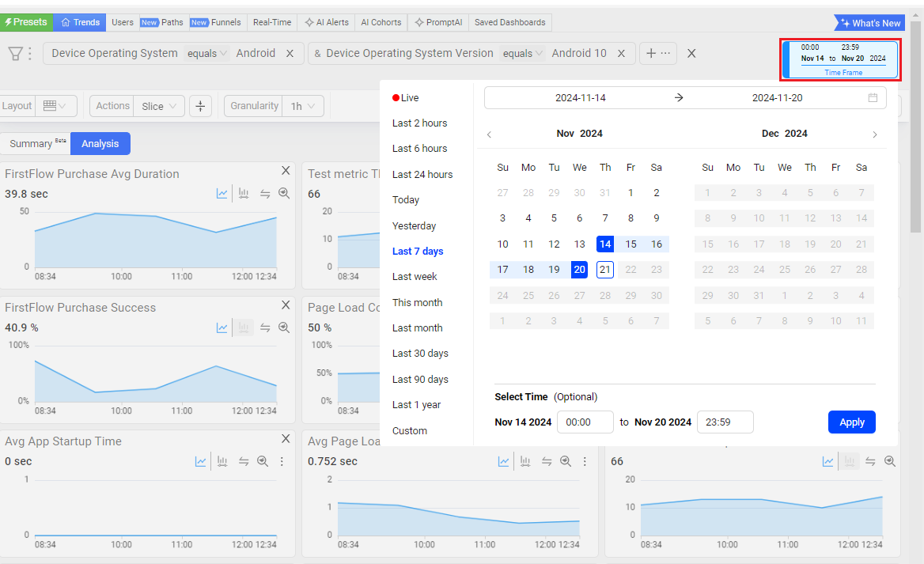Click zoom icon on FirstFlow Purchase Success card

(x=284, y=327)
